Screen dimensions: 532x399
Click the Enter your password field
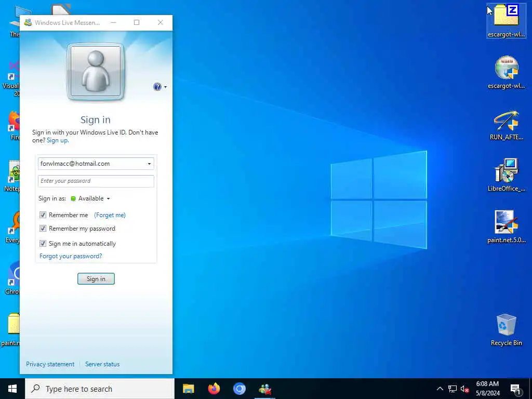point(96,181)
